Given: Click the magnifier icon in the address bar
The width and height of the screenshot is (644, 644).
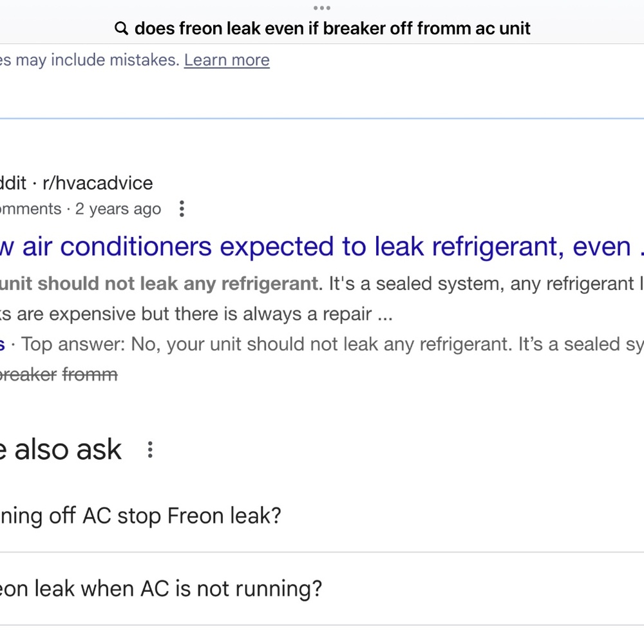Looking at the screenshot, I should [120, 28].
